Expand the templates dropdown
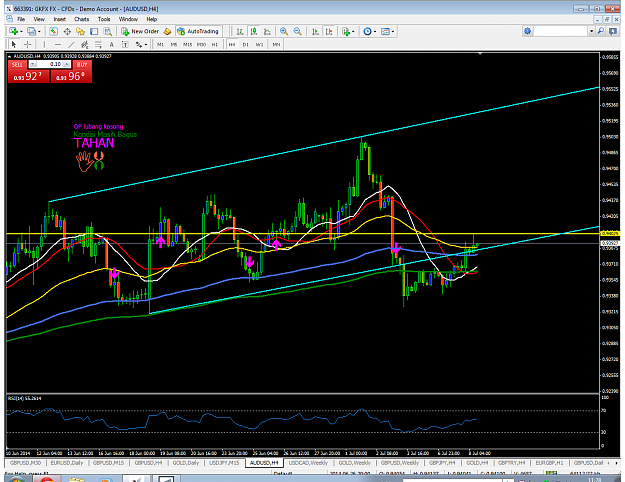The height and width of the screenshot is (482, 625). tap(393, 31)
